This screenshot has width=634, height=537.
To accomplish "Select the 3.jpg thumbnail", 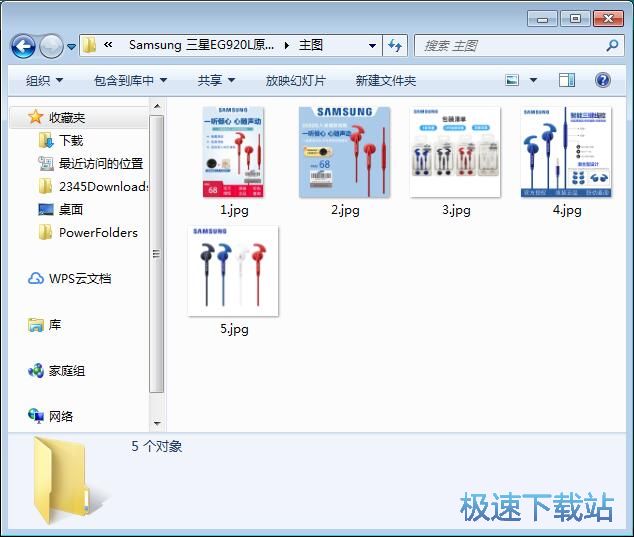I will pos(455,152).
